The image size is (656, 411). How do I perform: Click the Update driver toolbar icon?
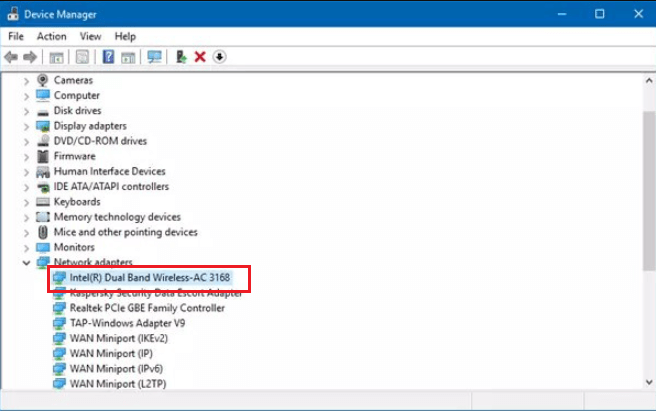click(181, 57)
